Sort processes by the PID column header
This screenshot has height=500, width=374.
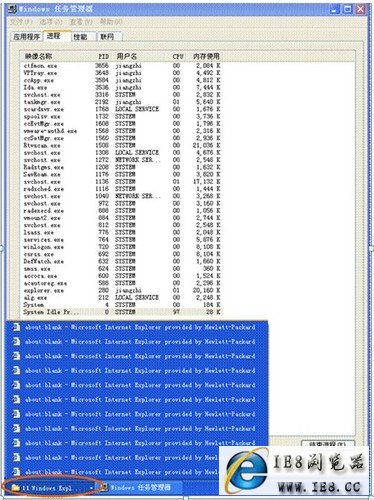[104, 56]
